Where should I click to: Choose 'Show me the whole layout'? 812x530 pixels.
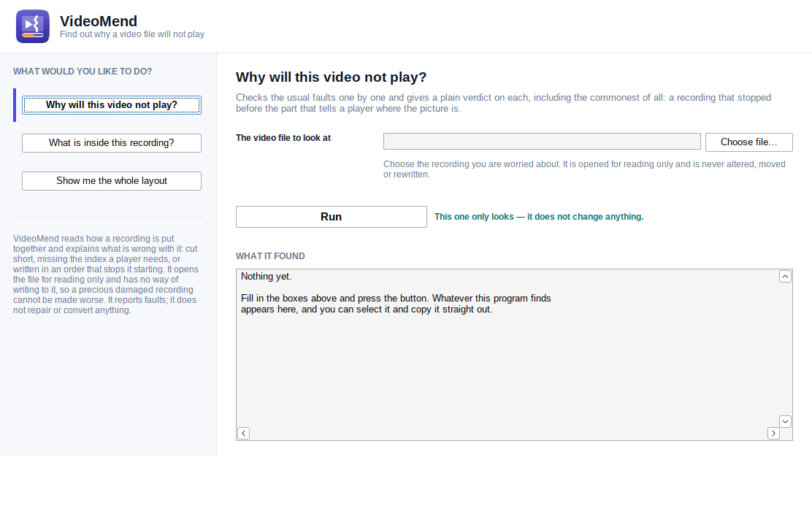tap(111, 181)
